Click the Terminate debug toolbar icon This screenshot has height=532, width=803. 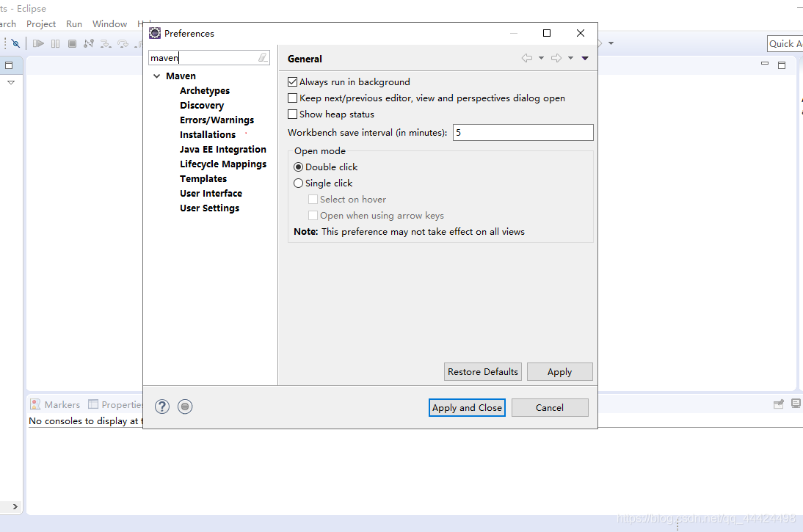72,43
